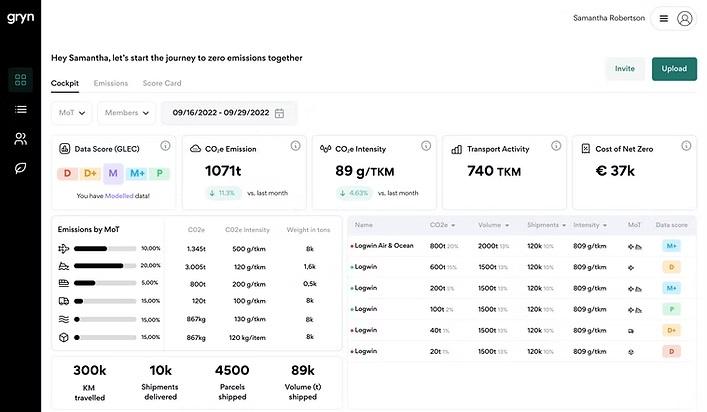Expand the Members dropdown filter
The width and height of the screenshot is (707, 412).
point(126,113)
